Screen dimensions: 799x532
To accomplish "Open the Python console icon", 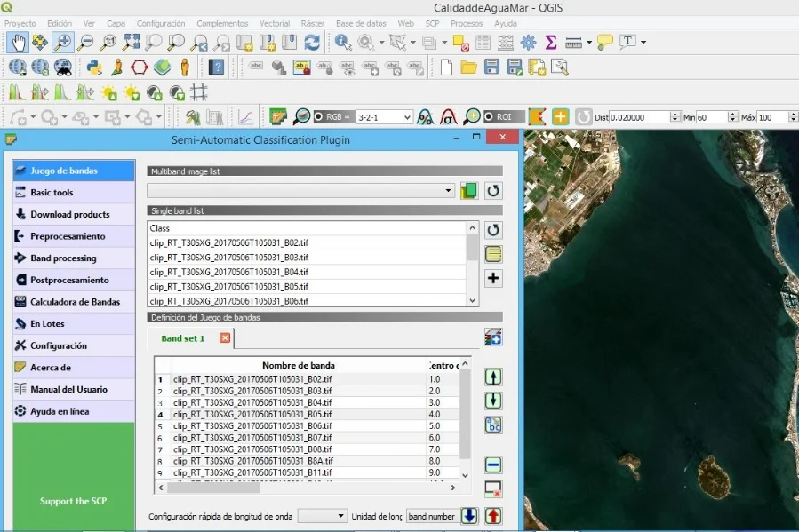I will 94,67.
